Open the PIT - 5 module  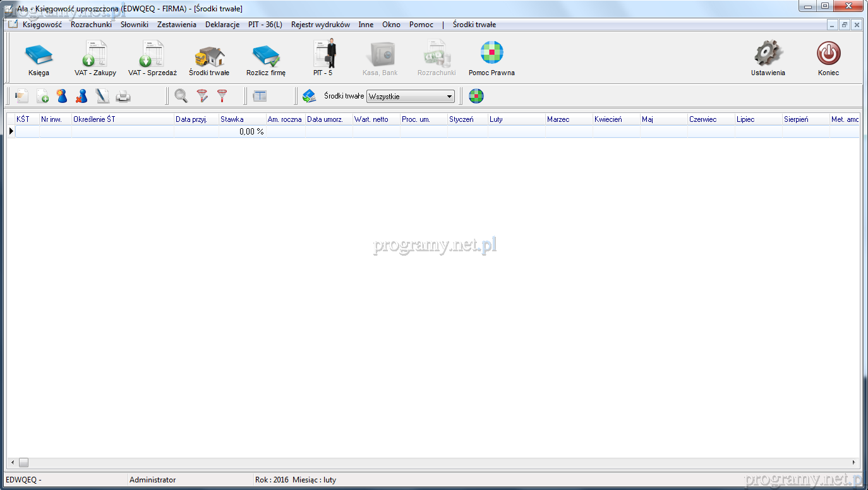(x=323, y=57)
